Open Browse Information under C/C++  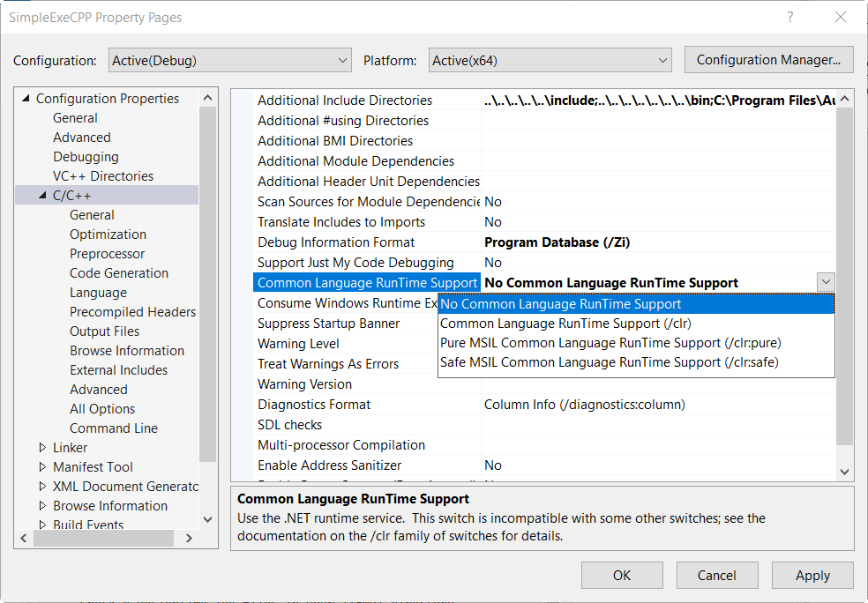tap(127, 350)
